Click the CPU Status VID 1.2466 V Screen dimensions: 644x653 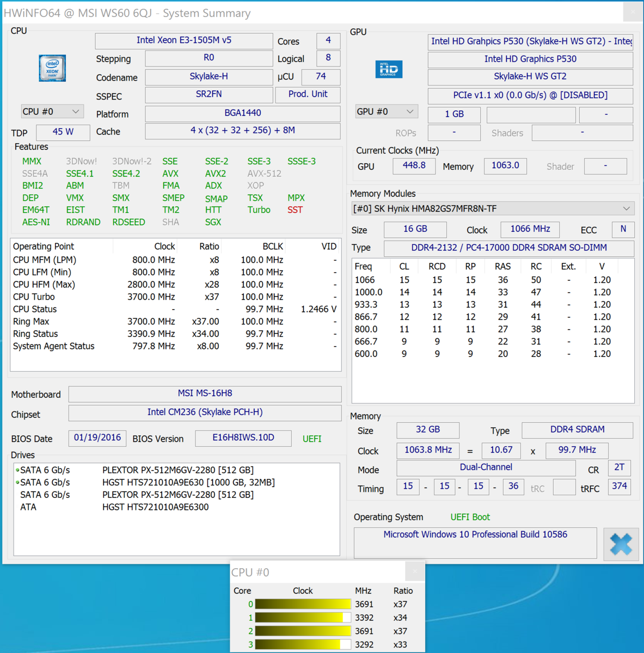click(318, 309)
